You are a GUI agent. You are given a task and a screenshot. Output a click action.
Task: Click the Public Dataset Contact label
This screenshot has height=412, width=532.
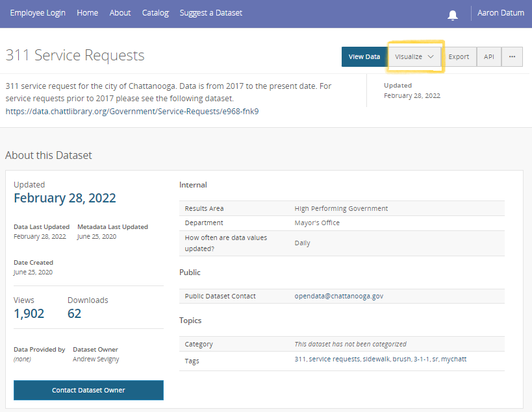pyautogui.click(x=220, y=296)
